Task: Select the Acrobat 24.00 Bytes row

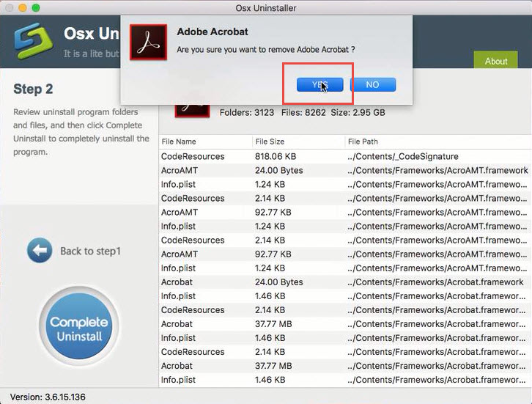Action: pyautogui.click(x=177, y=282)
